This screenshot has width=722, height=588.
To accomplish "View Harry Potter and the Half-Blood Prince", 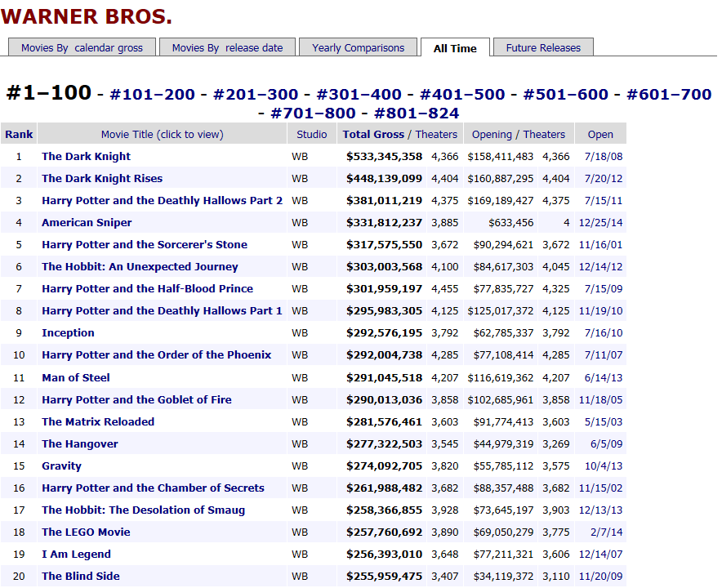I will pos(147,289).
